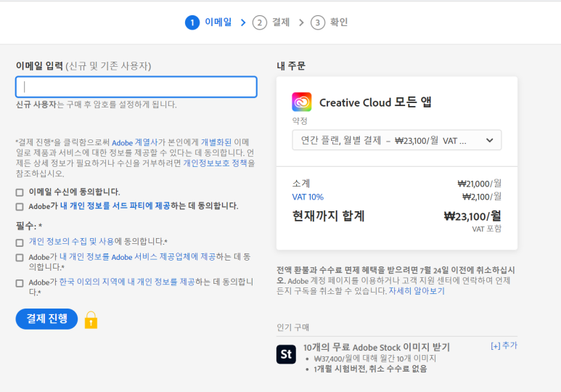561x392 pixels.
Task: Click step 1 circle for 이메일
Action: click(x=192, y=23)
